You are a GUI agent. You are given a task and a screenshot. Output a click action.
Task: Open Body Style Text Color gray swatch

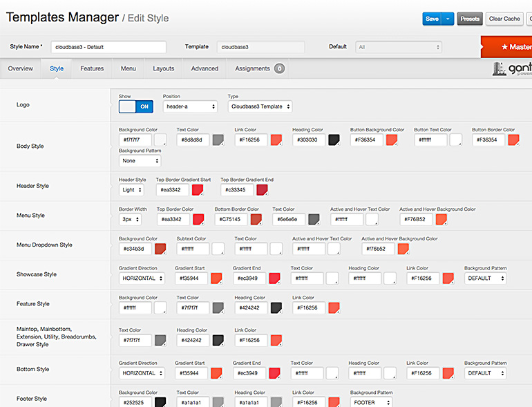(218, 140)
